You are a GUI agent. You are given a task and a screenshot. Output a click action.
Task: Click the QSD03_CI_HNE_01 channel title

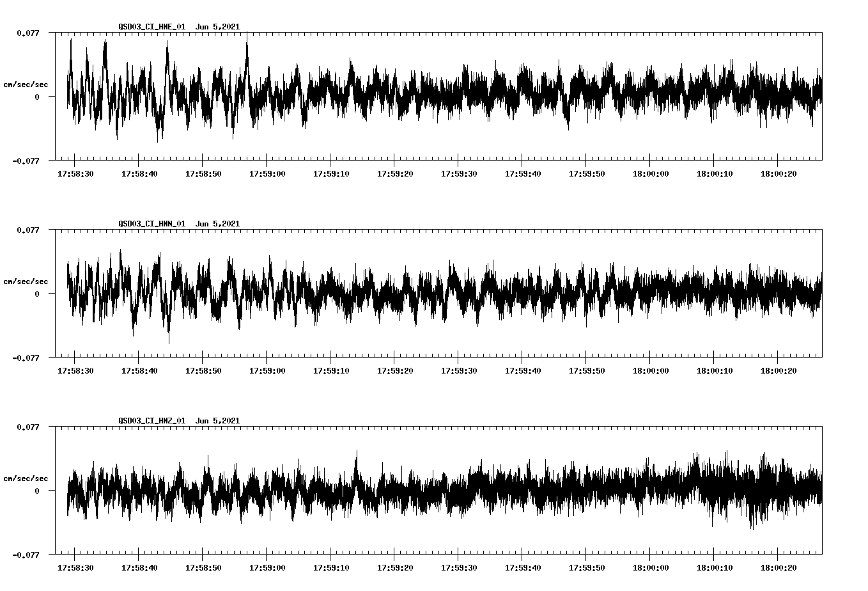(152, 27)
